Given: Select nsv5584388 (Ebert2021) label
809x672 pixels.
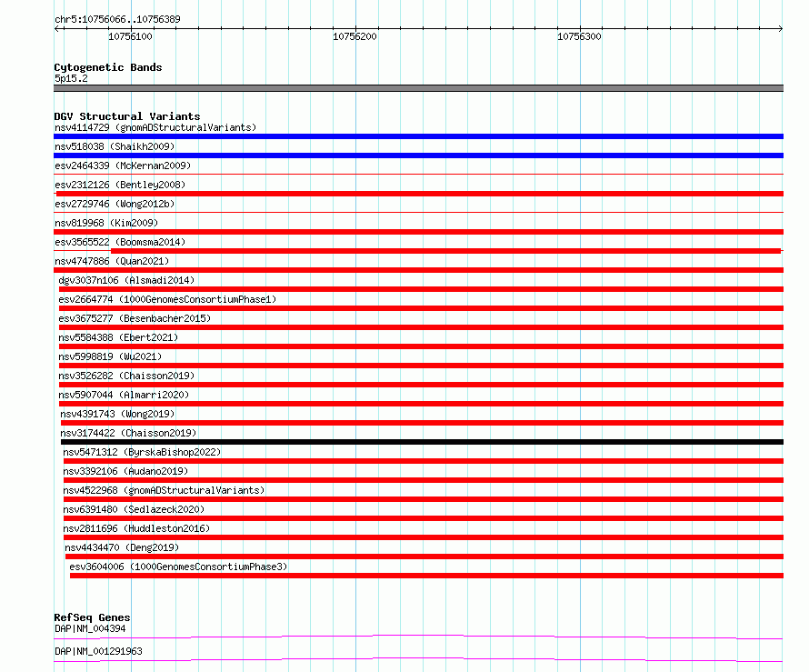Looking at the screenshot, I should (118, 337).
